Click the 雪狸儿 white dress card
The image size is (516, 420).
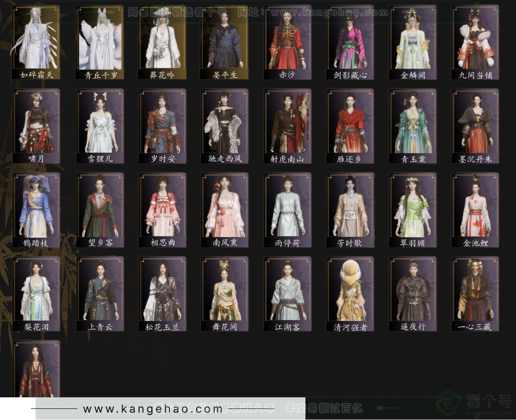coord(99,126)
